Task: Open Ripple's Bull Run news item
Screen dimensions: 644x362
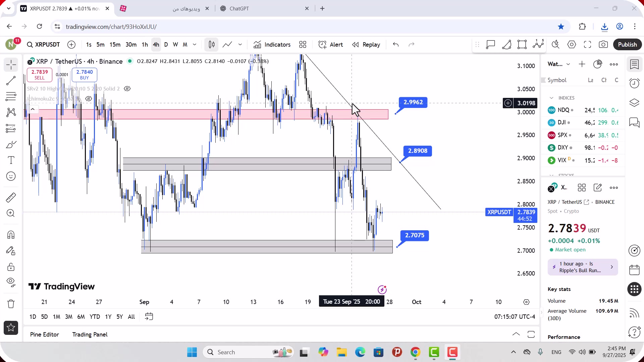Action: 583,267
